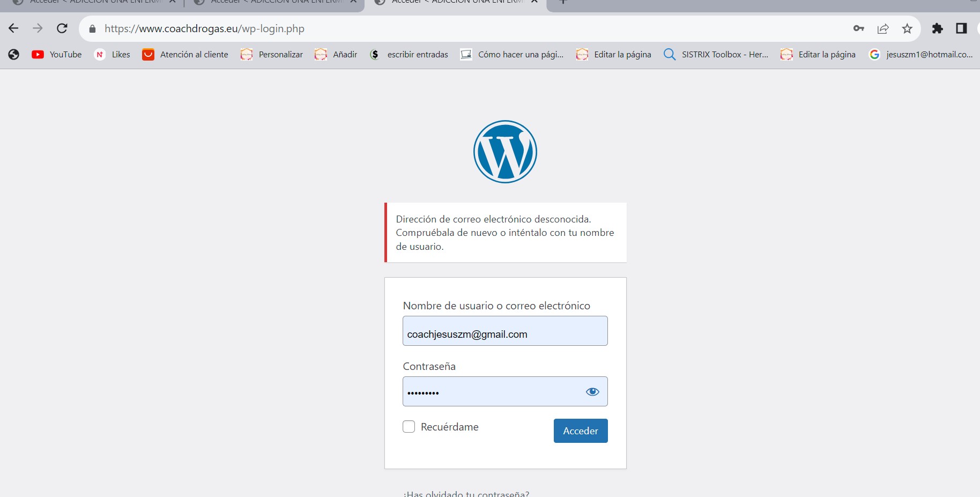980x497 pixels.
Task: Click the share page icon
Action: pos(883,28)
